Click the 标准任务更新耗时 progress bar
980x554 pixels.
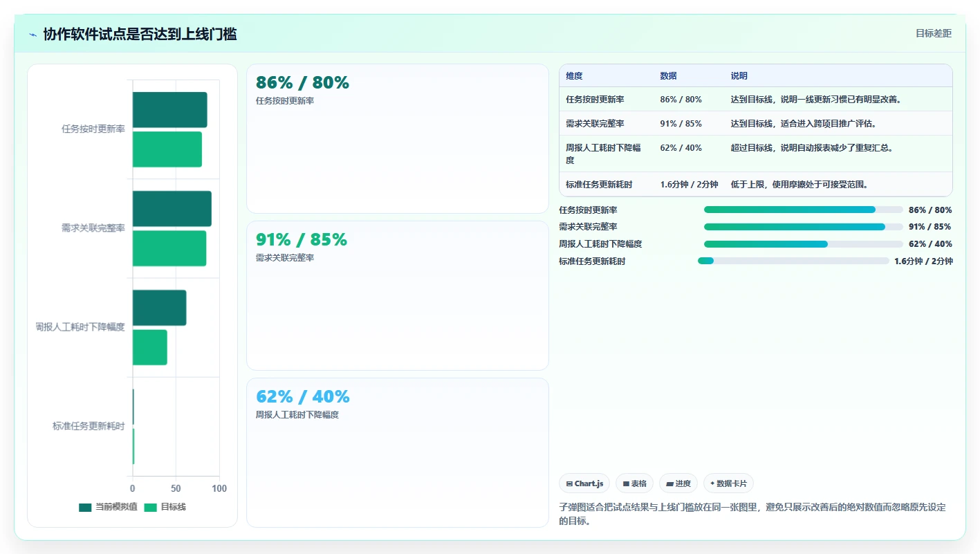pos(793,261)
